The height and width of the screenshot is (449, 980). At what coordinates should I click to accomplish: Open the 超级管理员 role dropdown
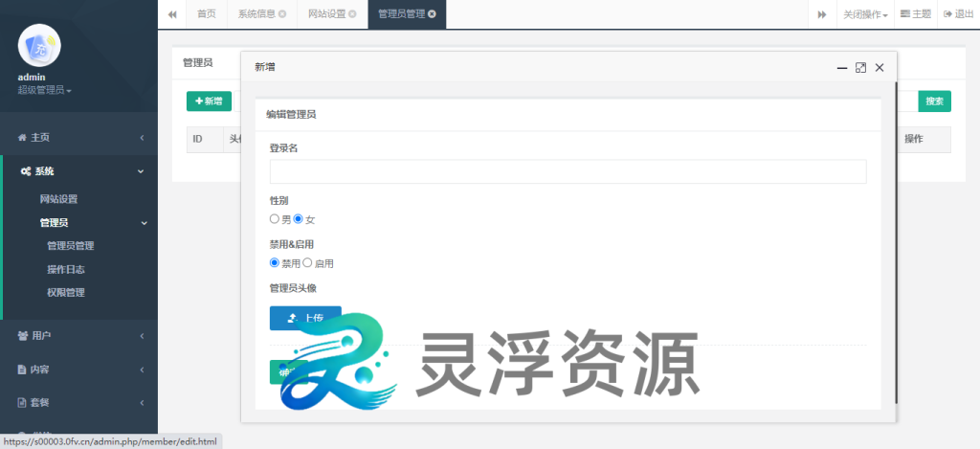(x=44, y=90)
